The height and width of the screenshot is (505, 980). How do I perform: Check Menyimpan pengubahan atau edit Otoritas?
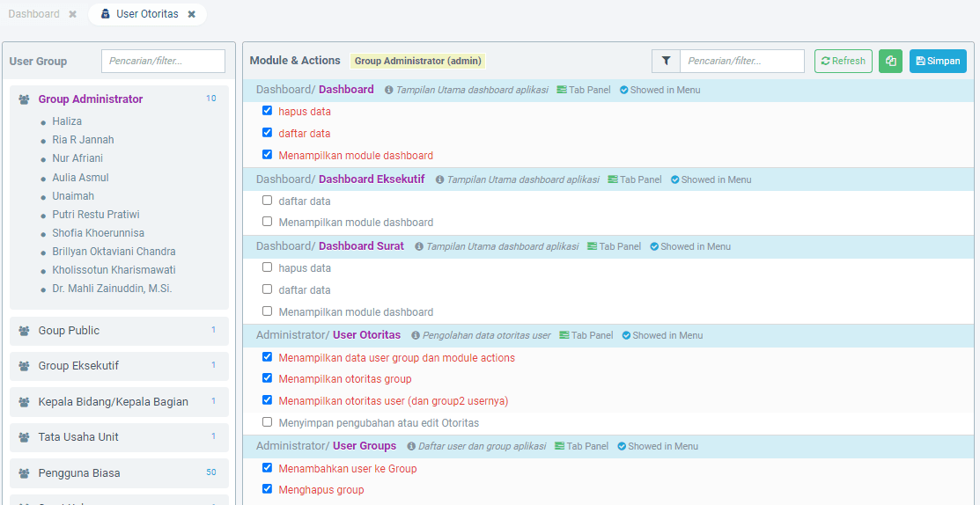pos(268,422)
